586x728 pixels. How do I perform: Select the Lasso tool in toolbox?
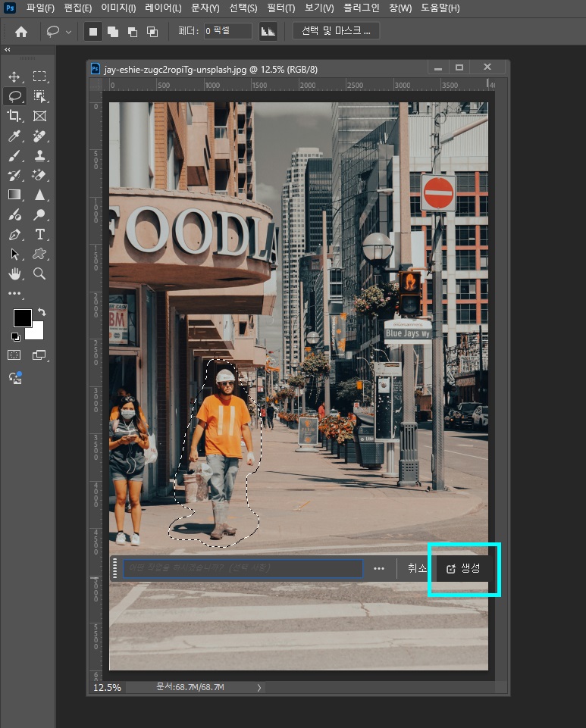point(14,96)
